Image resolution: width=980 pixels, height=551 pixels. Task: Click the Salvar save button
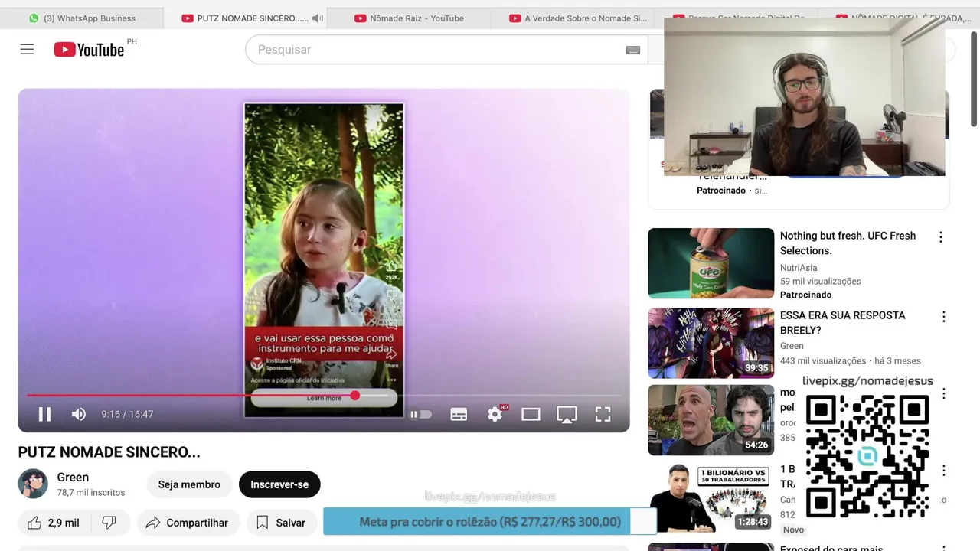281,523
